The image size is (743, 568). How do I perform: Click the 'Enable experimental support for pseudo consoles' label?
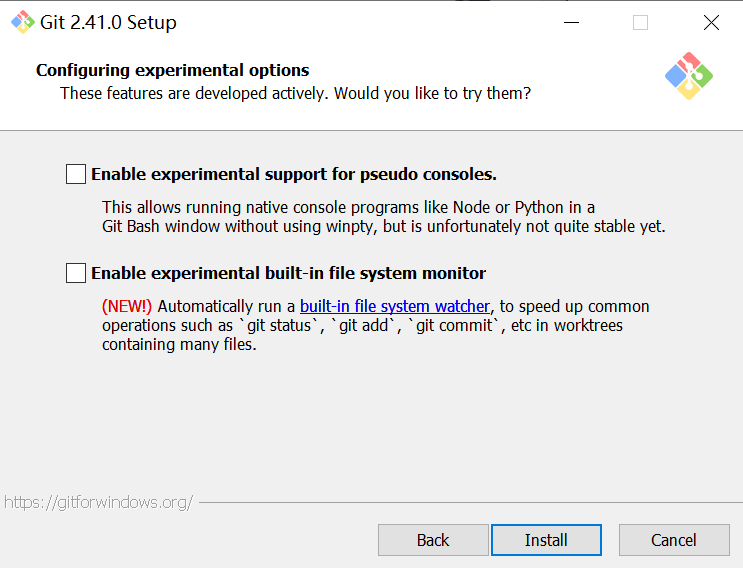tap(294, 174)
